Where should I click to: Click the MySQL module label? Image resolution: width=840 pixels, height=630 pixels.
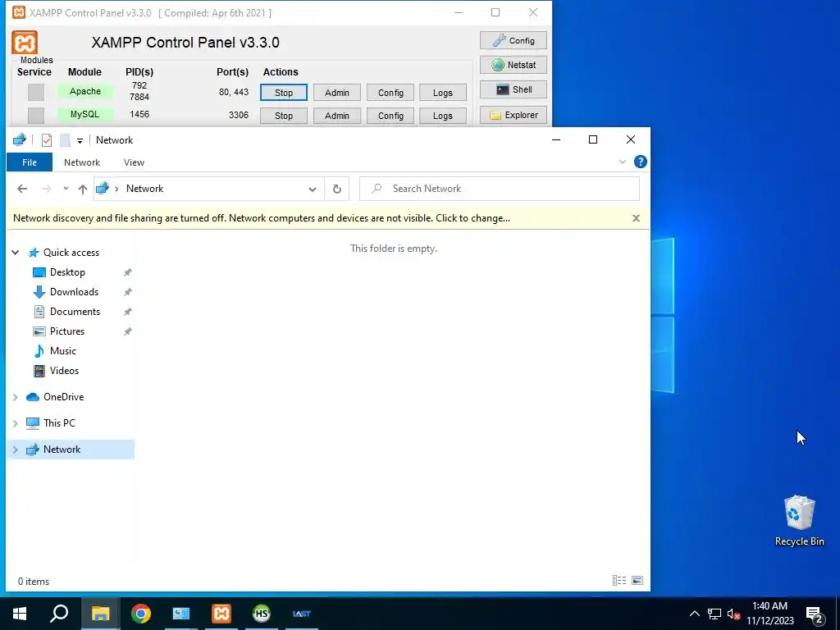tap(85, 114)
